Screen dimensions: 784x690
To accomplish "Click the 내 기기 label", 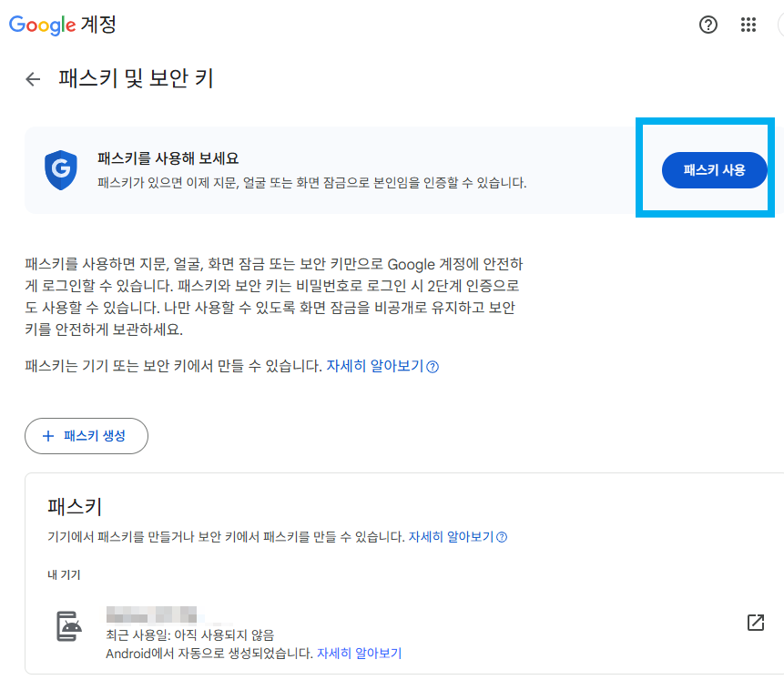I will coord(64,574).
